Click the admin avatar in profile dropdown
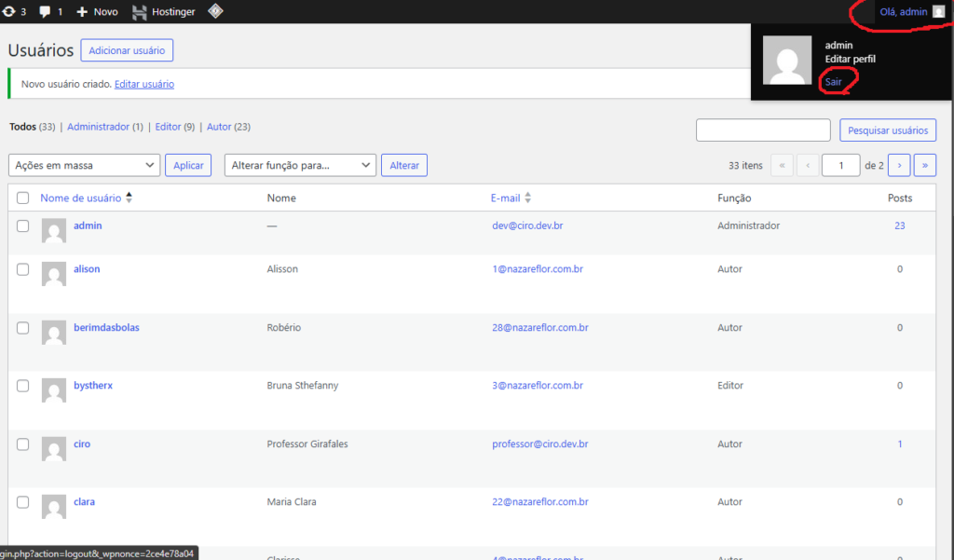The width and height of the screenshot is (954, 560). click(786, 61)
